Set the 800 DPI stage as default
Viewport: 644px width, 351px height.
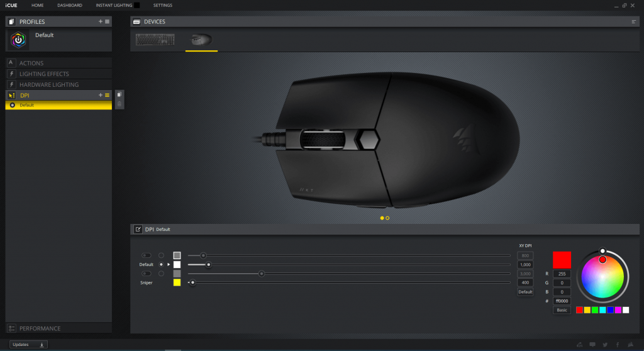pos(161,255)
